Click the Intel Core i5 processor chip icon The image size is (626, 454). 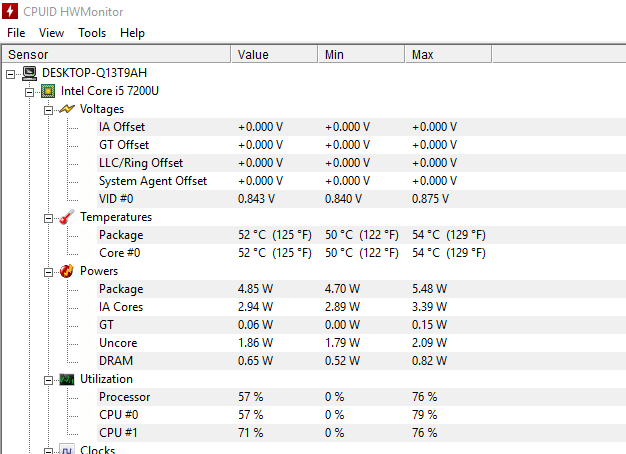(x=48, y=91)
